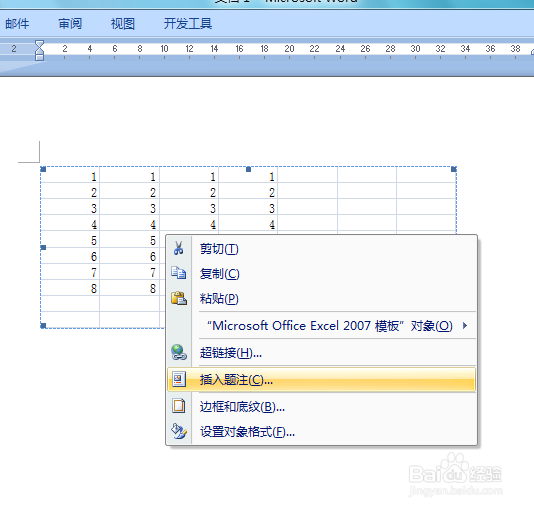Choose 粘贴(P) from context menu
The width and height of the screenshot is (534, 510).
tap(321, 299)
